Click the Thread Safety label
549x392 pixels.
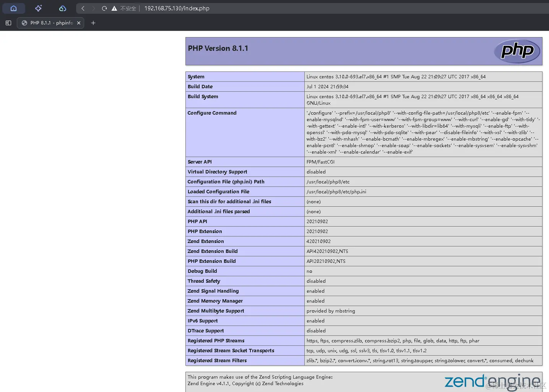point(204,281)
